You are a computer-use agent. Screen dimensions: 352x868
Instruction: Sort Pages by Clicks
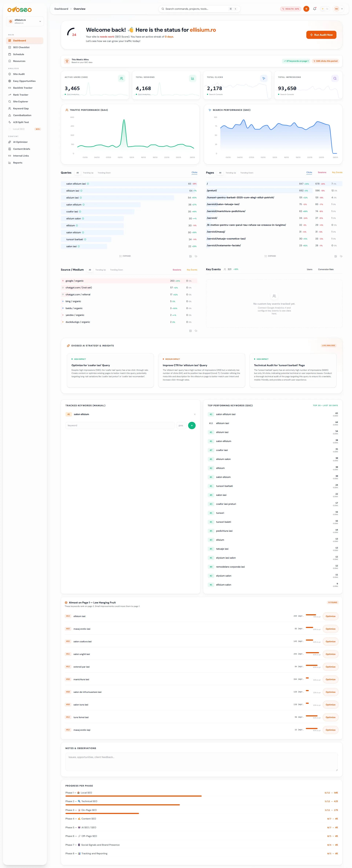click(x=309, y=172)
